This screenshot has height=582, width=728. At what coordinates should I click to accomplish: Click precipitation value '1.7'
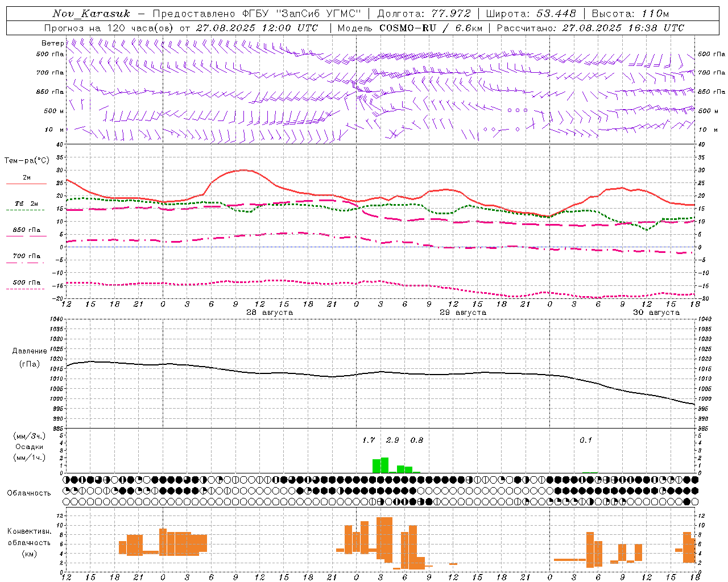click(369, 440)
